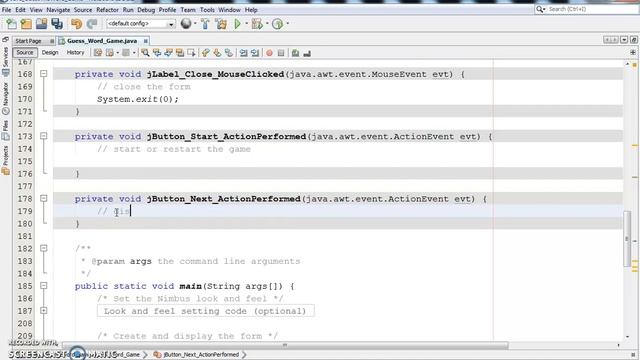Image resolution: width=640 pixels, height=360 pixels.
Task: Click the Profile Project icon
Action: [x=277, y=24]
